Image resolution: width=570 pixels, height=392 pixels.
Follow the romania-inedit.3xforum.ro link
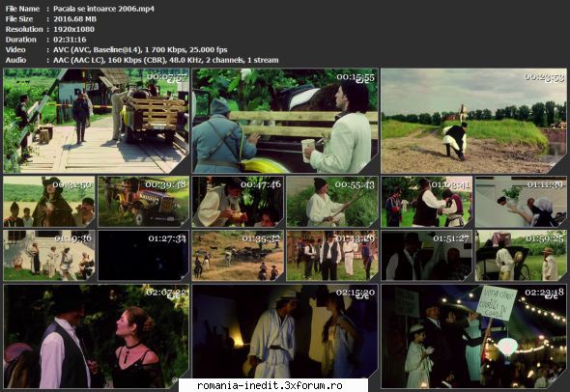pyautogui.click(x=270, y=385)
